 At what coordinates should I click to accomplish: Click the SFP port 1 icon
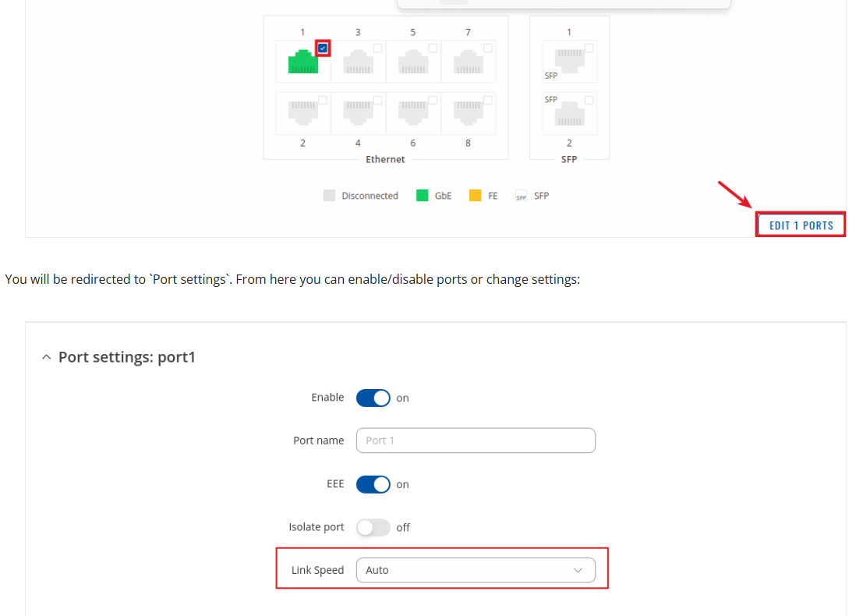(x=569, y=60)
